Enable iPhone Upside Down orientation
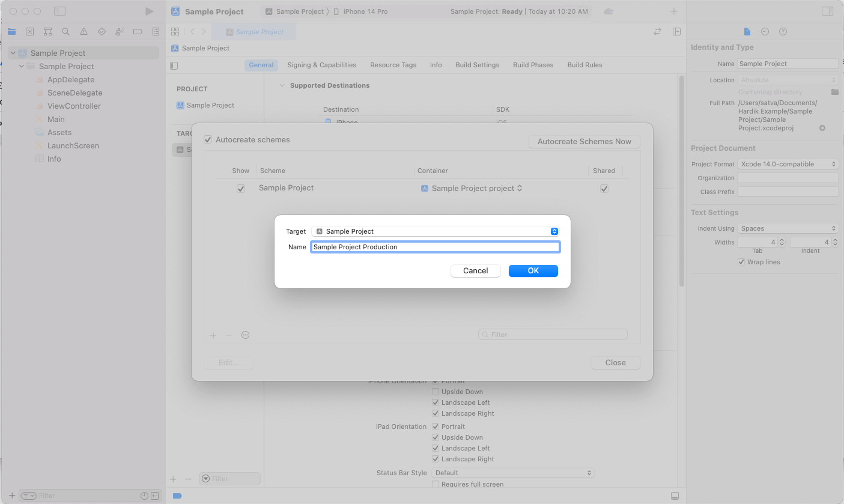 point(436,392)
